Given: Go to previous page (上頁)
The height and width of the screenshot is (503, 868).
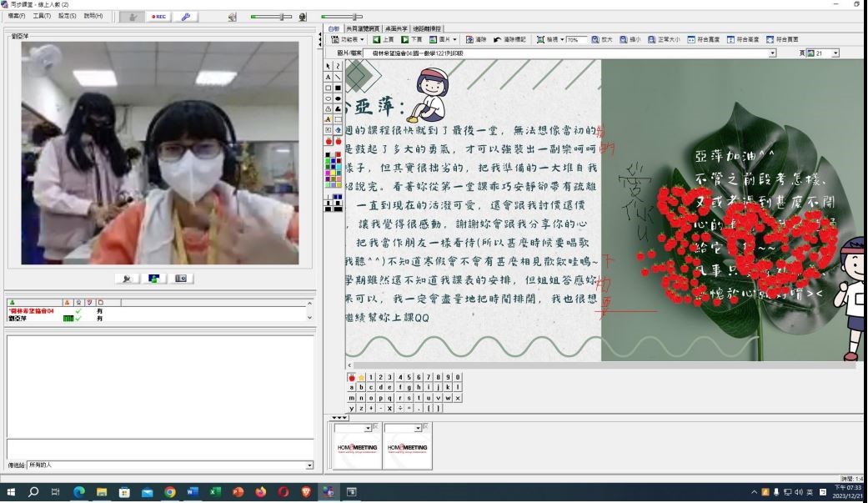Looking at the screenshot, I should [x=383, y=39].
